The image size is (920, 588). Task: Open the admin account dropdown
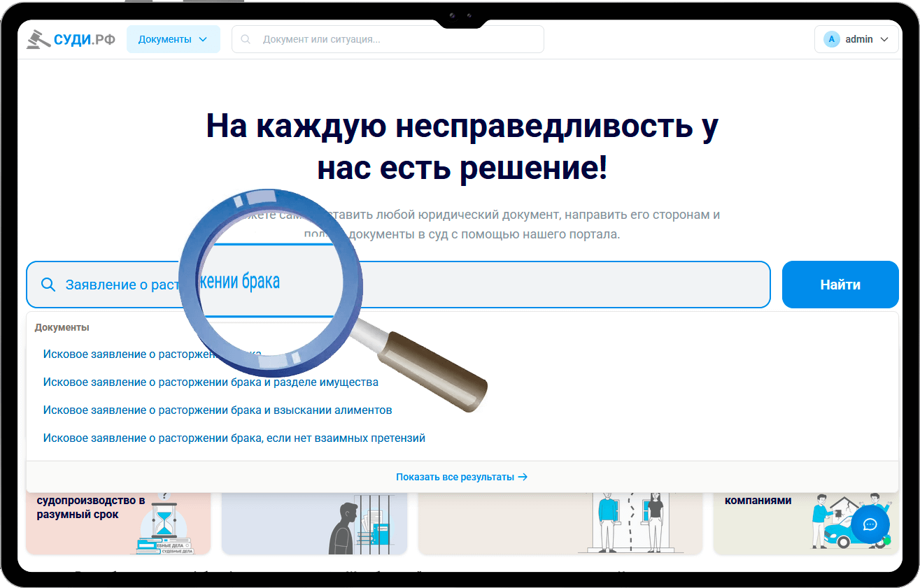point(884,39)
